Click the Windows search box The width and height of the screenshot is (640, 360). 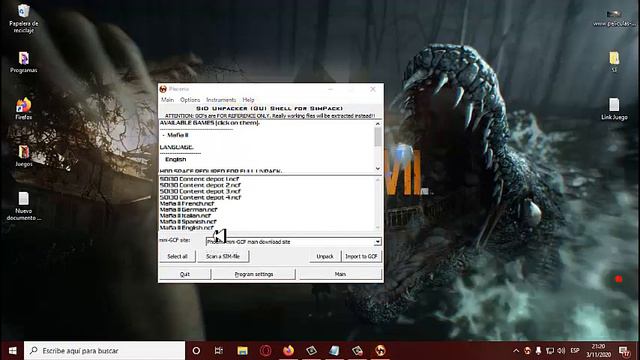click(x=104, y=351)
